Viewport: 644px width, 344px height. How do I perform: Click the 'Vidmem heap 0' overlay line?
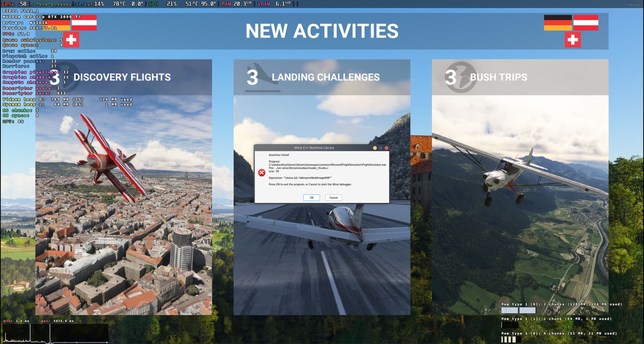click(x=67, y=100)
